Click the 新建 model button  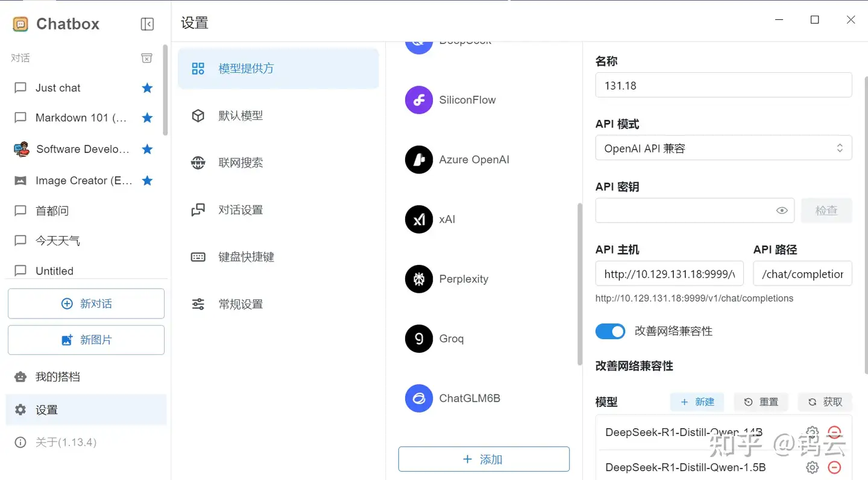[x=697, y=402]
